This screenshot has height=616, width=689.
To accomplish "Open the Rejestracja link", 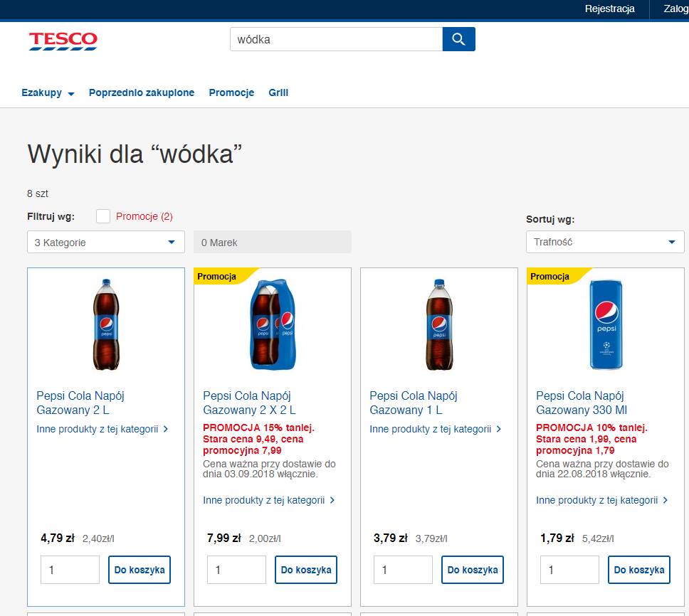I will [609, 9].
